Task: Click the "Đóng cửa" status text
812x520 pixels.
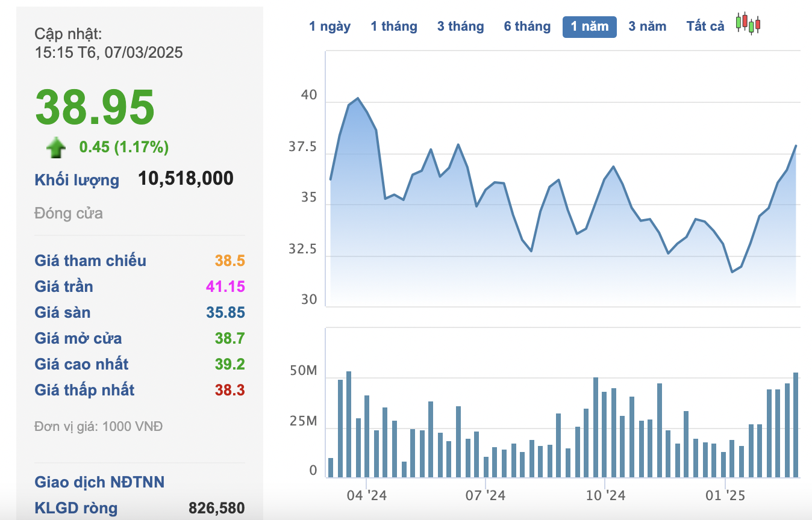Action: pyautogui.click(x=69, y=213)
